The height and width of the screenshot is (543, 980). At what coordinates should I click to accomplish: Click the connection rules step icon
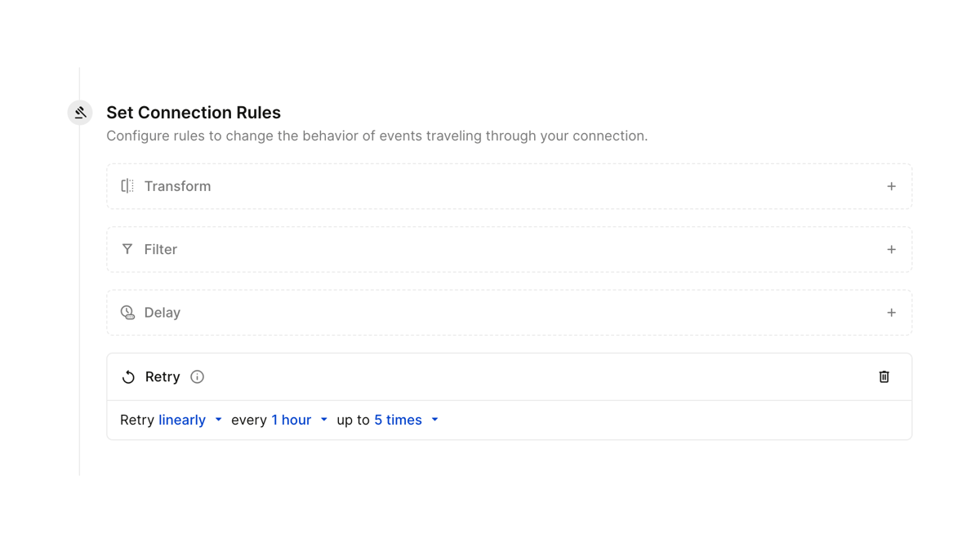79,113
